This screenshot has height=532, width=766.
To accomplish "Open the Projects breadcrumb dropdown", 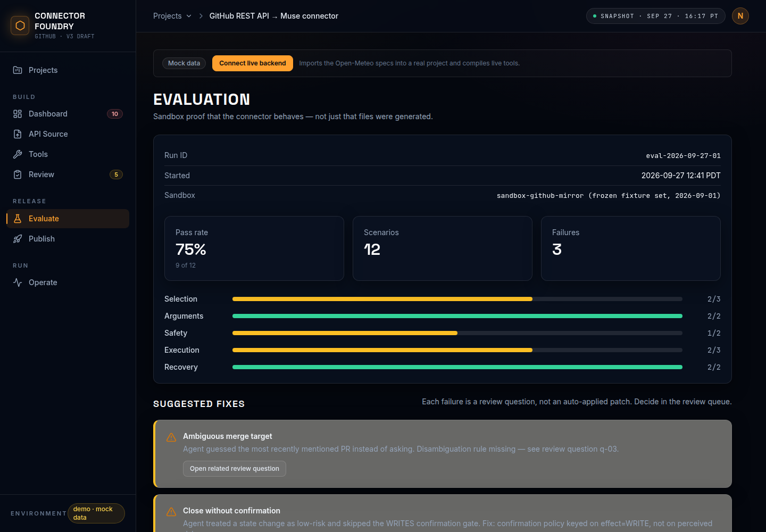I will [172, 16].
